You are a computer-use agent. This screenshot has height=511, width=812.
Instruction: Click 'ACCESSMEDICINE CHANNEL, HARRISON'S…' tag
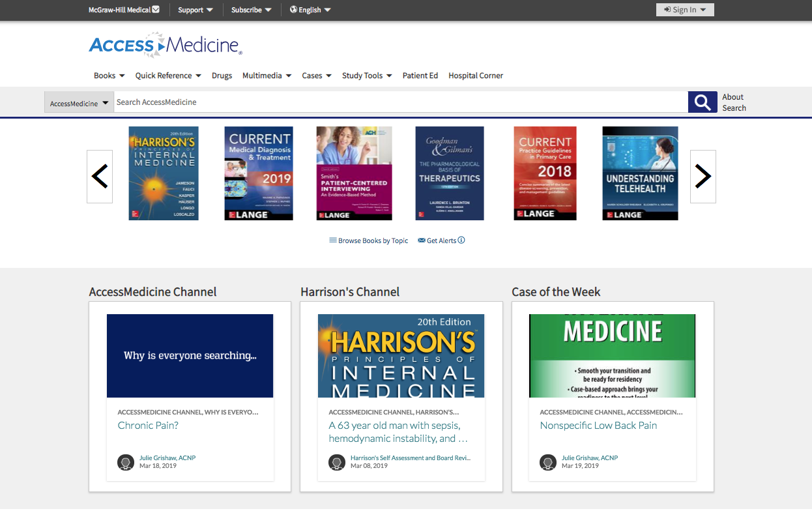tap(394, 413)
